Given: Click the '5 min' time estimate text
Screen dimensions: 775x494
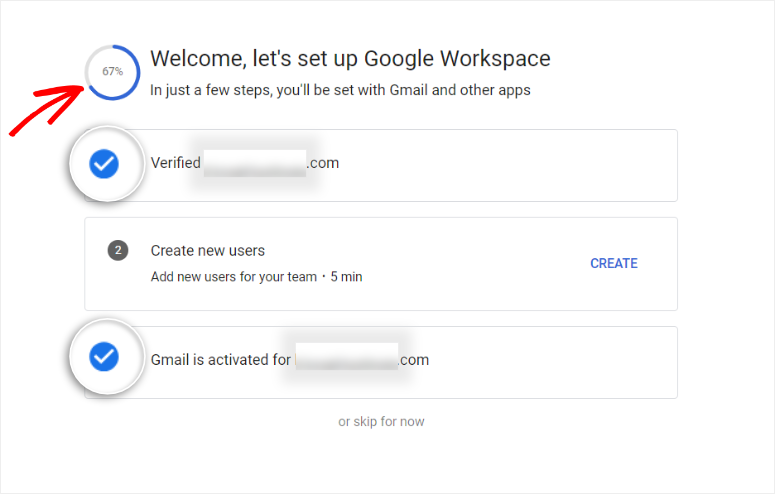Looking at the screenshot, I should (x=346, y=277).
